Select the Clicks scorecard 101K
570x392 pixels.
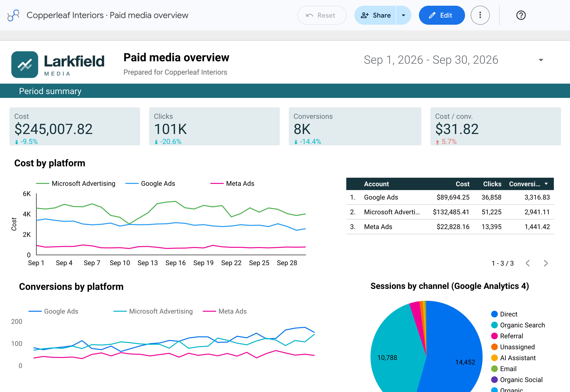pos(214,126)
